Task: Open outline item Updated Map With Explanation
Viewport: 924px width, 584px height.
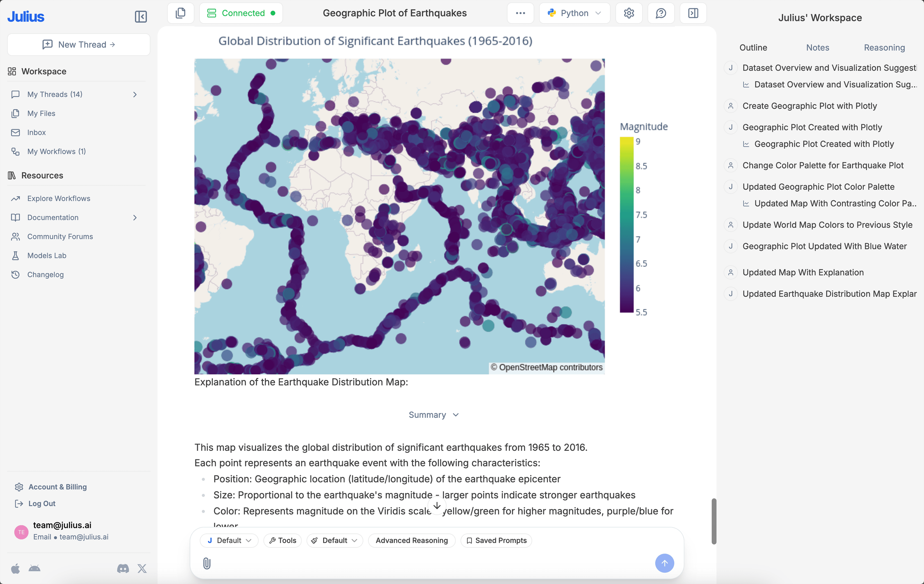Action: coord(803,272)
